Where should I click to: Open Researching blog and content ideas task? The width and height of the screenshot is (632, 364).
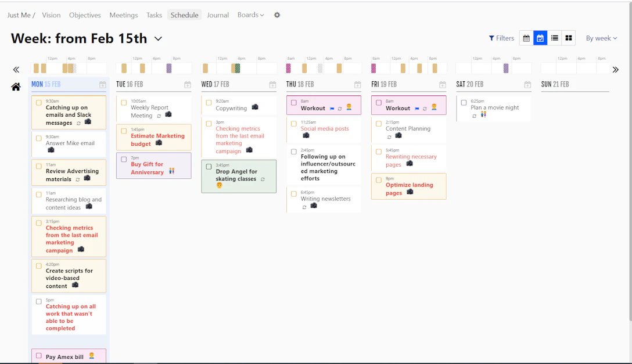pyautogui.click(x=69, y=200)
